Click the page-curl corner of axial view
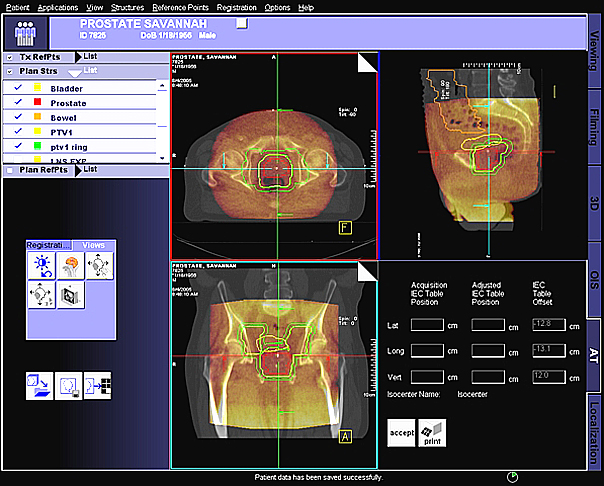This screenshot has height=486, width=604. point(367,63)
